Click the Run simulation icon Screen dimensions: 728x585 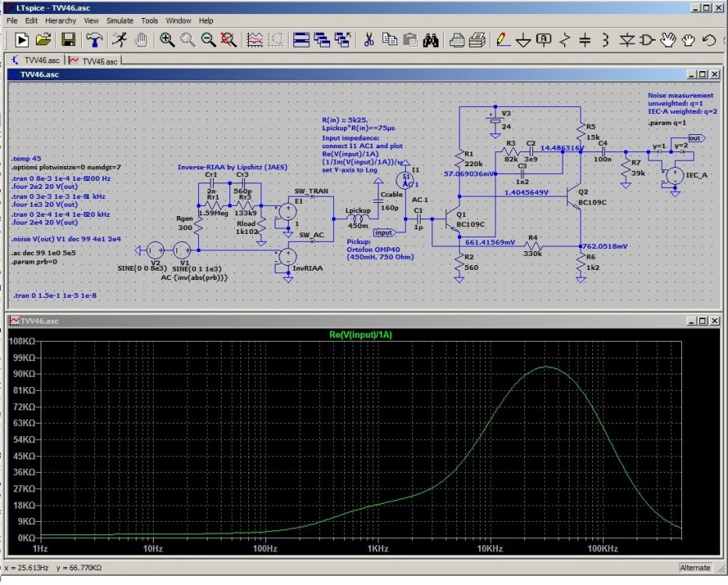coord(119,39)
